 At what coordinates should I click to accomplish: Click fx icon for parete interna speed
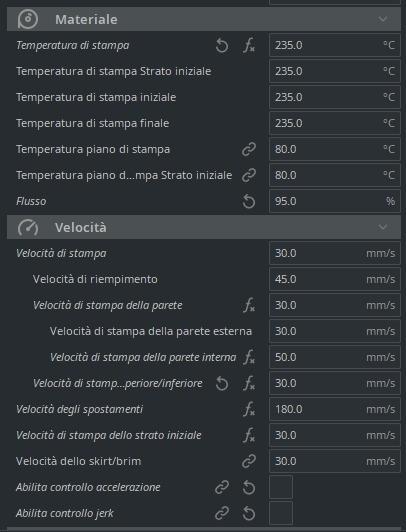coord(249,357)
